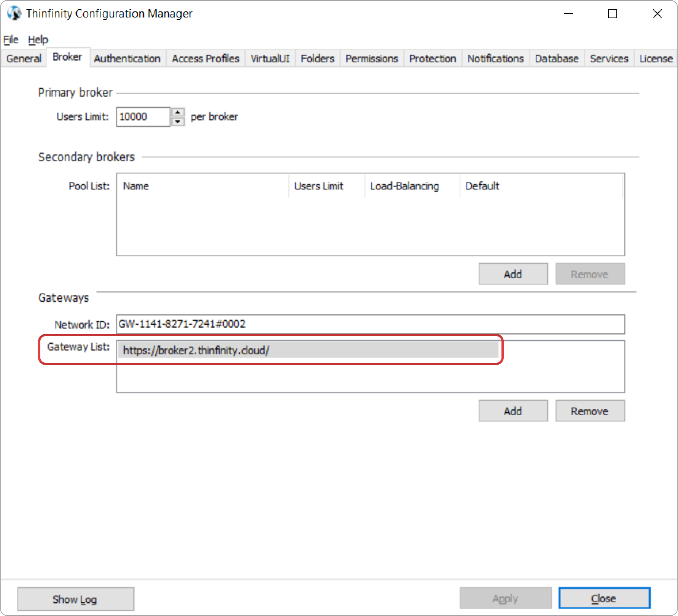Click the Load-Balancing column header
678x616 pixels.
412,186
